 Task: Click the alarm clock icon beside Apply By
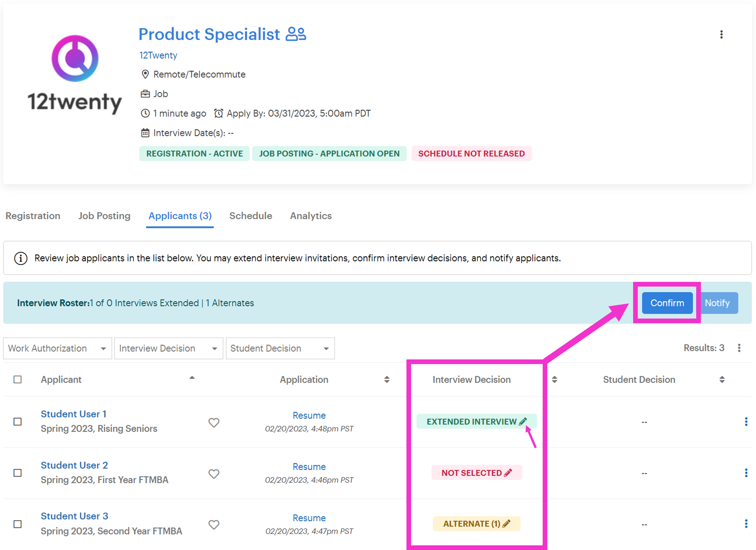pos(218,113)
